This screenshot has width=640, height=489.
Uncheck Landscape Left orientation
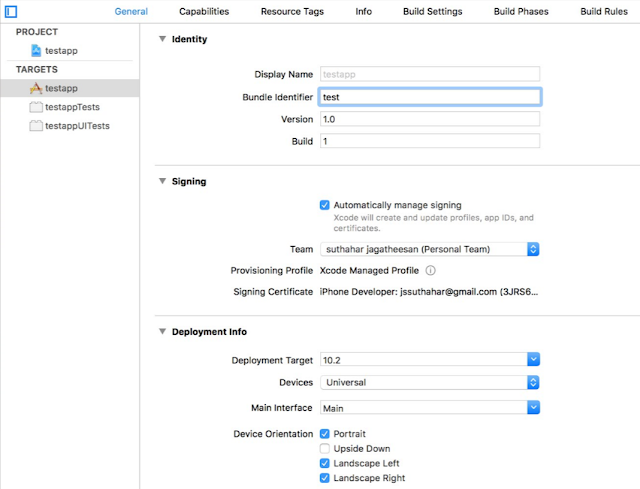tap(324, 463)
